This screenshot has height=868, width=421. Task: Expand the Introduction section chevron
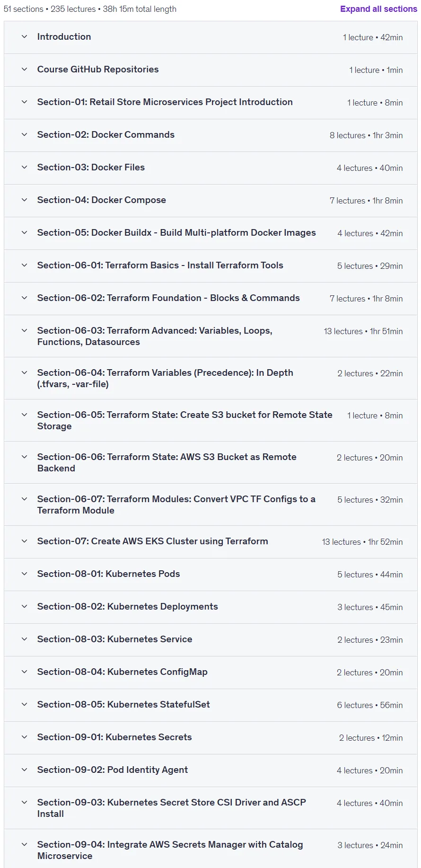pos(25,36)
